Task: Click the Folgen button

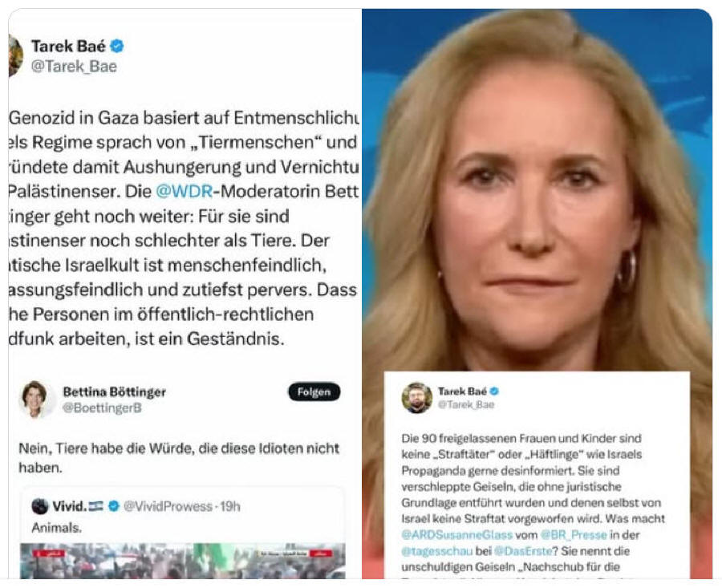Action: [314, 391]
